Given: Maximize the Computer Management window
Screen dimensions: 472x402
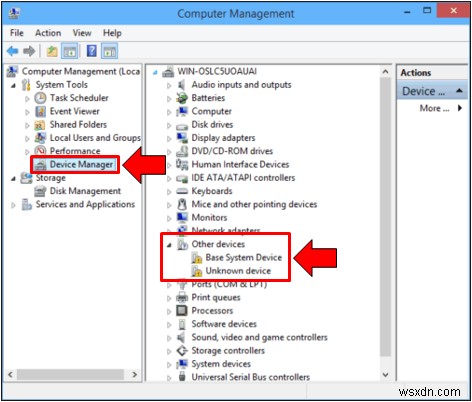Looking at the screenshot, I should [427, 11].
